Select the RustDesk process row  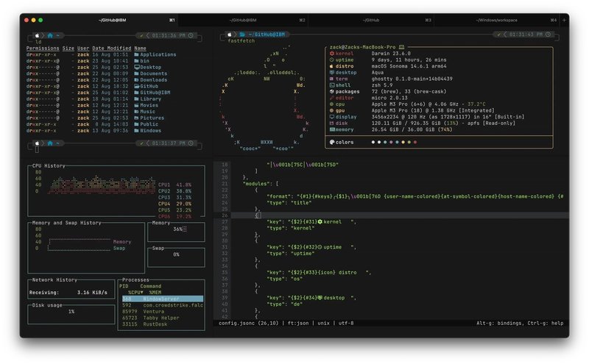[x=163, y=324]
